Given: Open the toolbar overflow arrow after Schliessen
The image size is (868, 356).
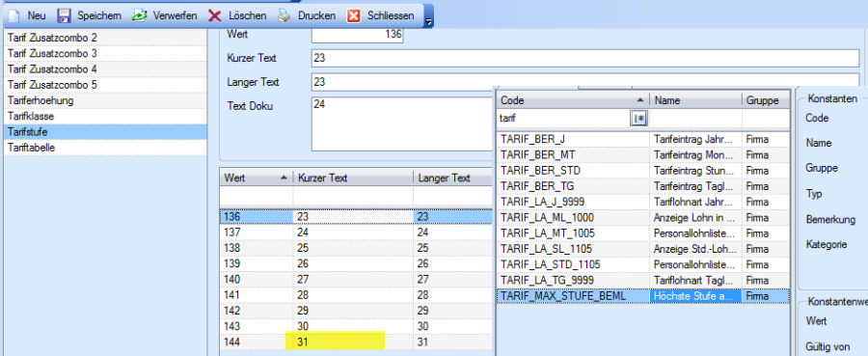Looking at the screenshot, I should pos(428,20).
